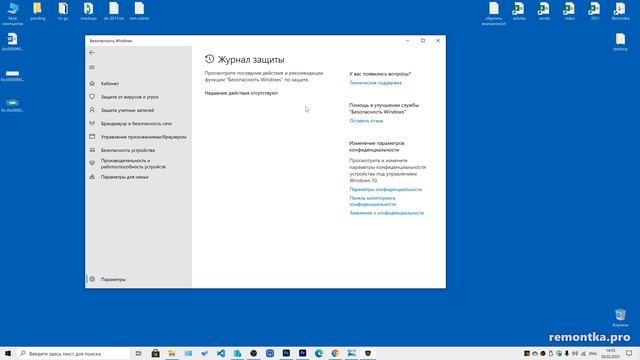
Task: Select the 2021 shortcut on desktop
Action: [595, 11]
